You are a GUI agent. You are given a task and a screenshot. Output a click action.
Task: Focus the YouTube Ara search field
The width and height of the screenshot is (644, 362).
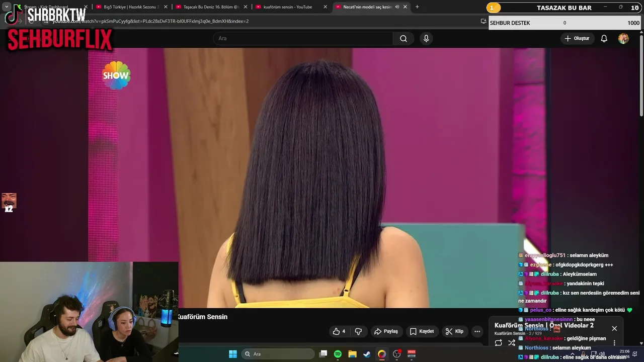tap(303, 39)
